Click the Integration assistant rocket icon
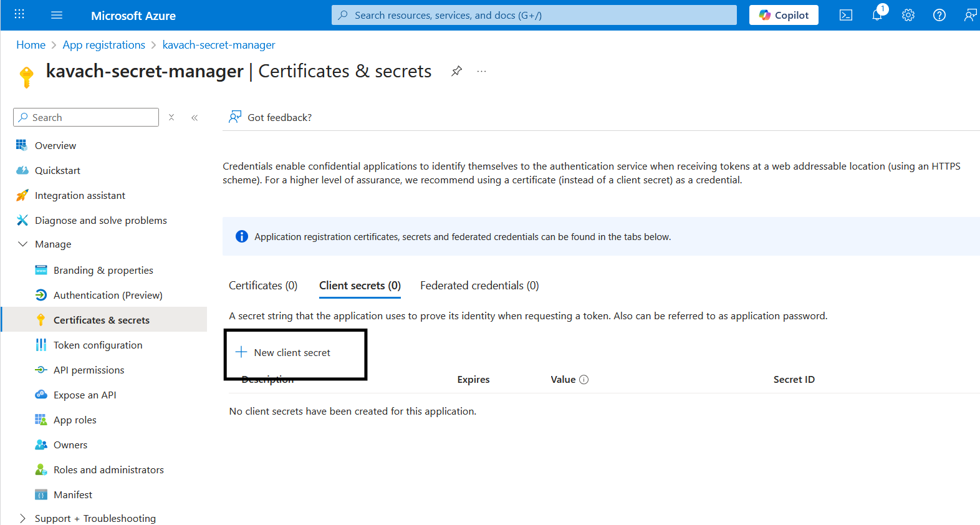 (22, 195)
